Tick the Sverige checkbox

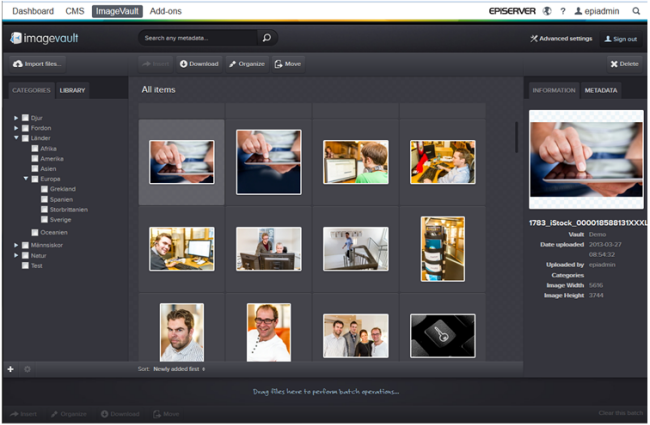[45, 218]
